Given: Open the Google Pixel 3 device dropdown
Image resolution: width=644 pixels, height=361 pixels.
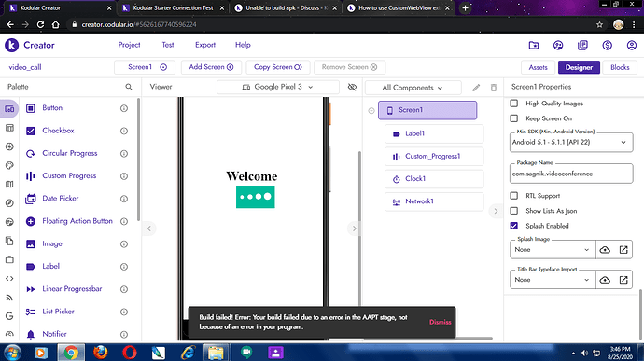Looking at the screenshot, I should coord(277,87).
